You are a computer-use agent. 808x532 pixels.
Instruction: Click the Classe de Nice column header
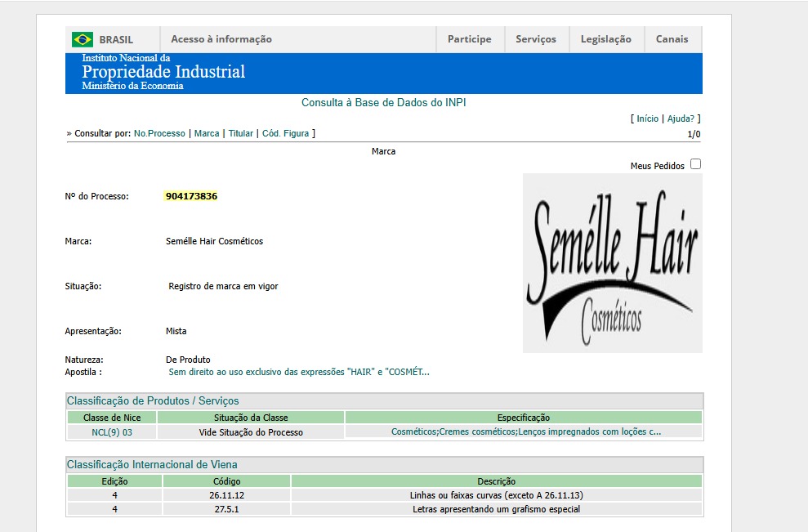coord(112,418)
